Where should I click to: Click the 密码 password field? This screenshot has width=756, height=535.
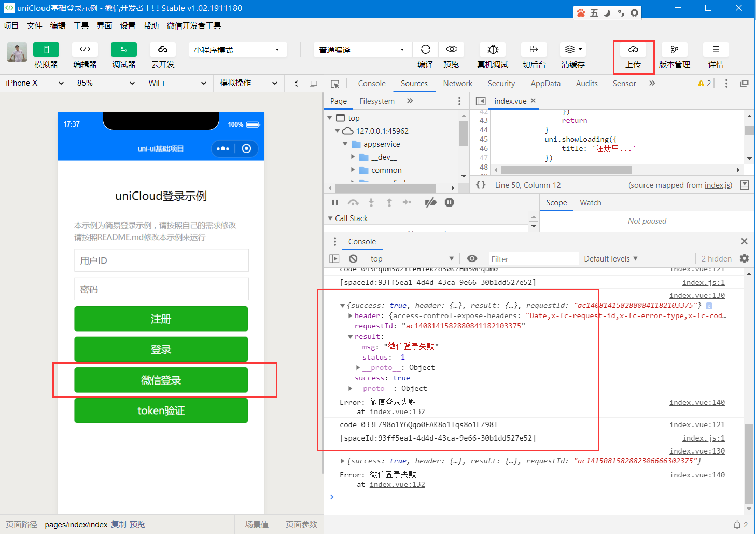(x=161, y=289)
